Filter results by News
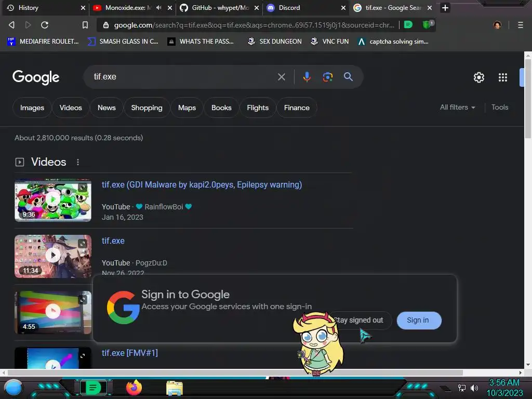532x399 pixels. 107,108
